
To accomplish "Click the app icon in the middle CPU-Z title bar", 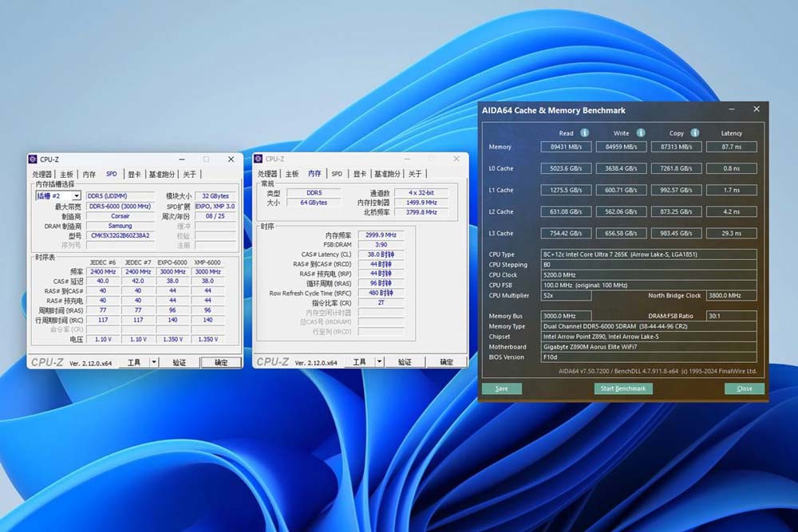I will [259, 160].
